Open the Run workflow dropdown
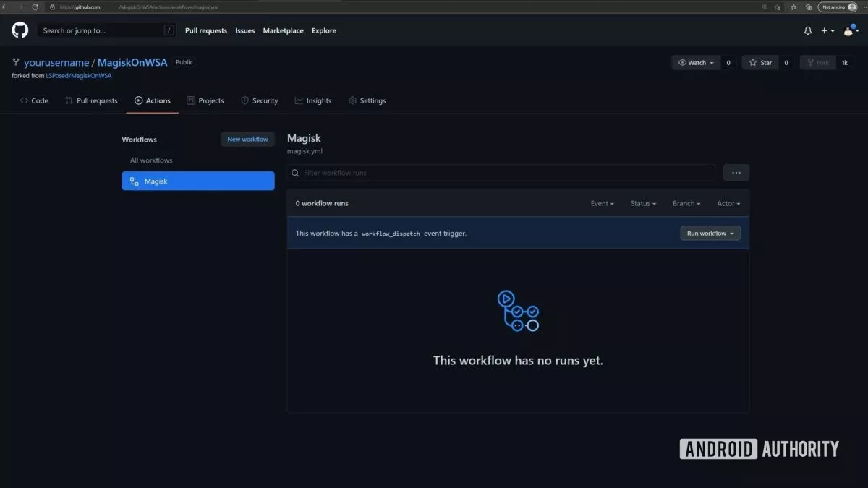Viewport: 868px width, 488px height. (x=710, y=234)
